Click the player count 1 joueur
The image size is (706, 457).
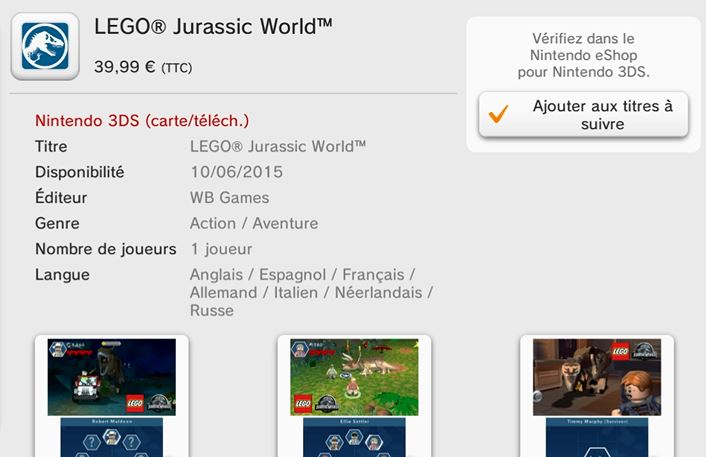(x=221, y=249)
